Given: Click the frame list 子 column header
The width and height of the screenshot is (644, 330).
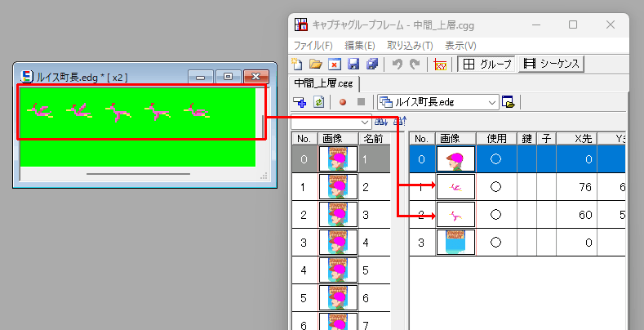Looking at the screenshot, I should [546, 139].
